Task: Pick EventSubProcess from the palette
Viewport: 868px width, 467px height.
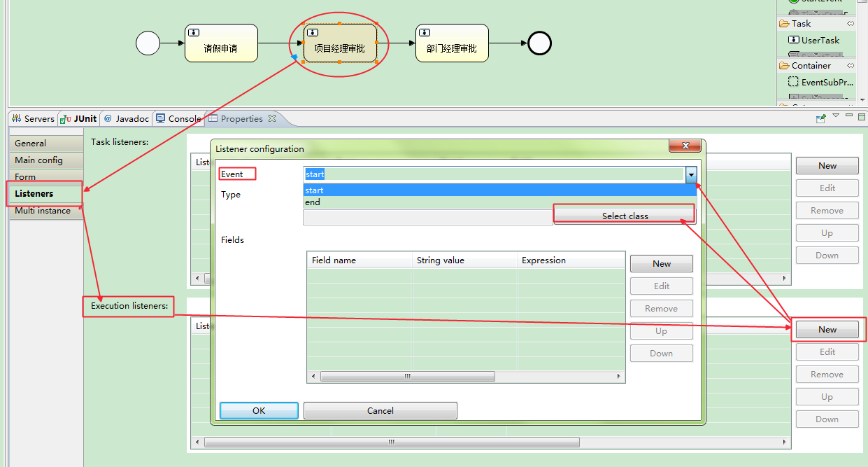Action: 821,82
